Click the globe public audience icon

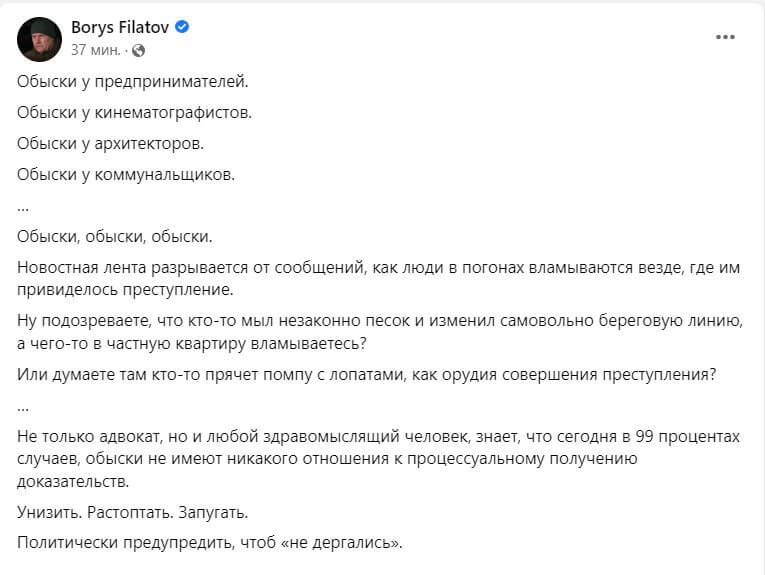pos(139,50)
